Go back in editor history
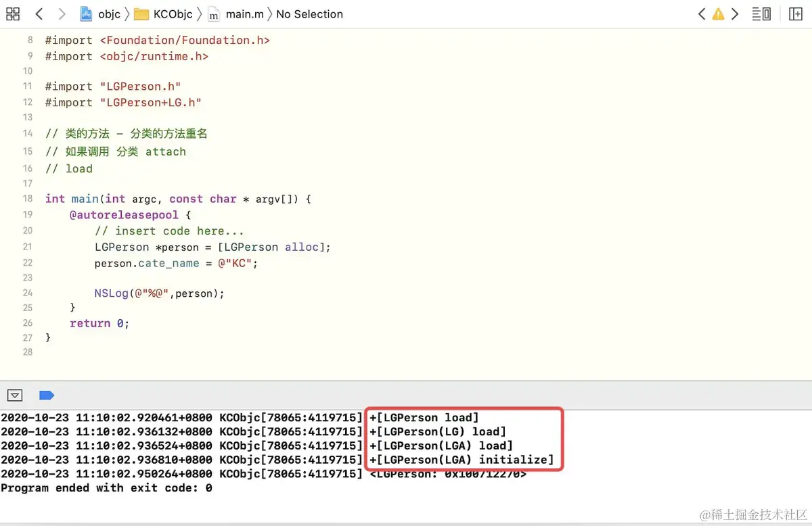Viewport: 812px width, 526px height. click(39, 14)
